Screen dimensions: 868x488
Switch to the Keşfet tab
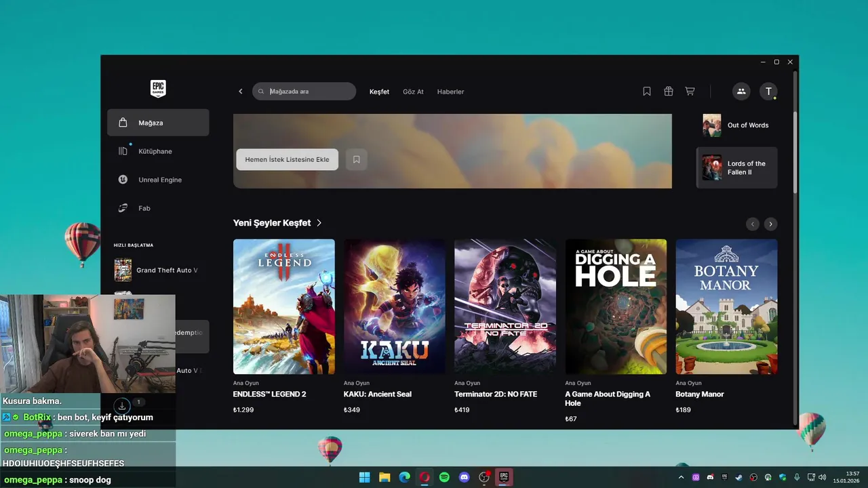click(379, 91)
